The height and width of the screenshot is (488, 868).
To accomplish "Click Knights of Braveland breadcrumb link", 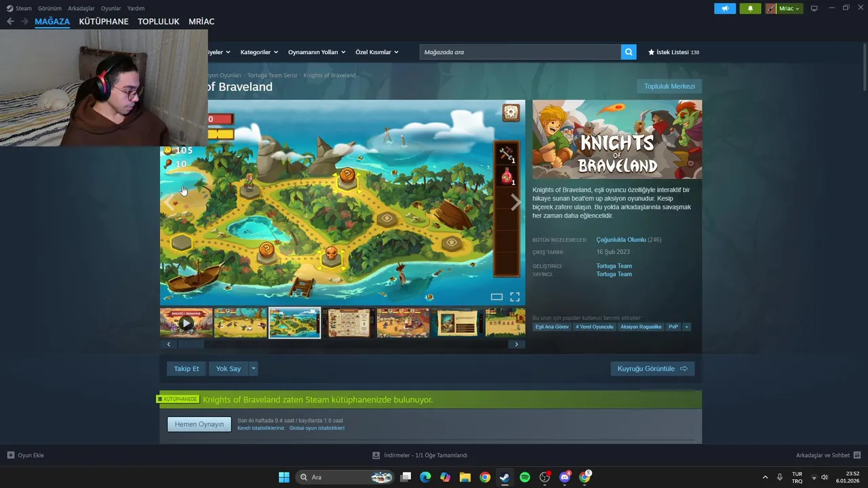I will [330, 75].
